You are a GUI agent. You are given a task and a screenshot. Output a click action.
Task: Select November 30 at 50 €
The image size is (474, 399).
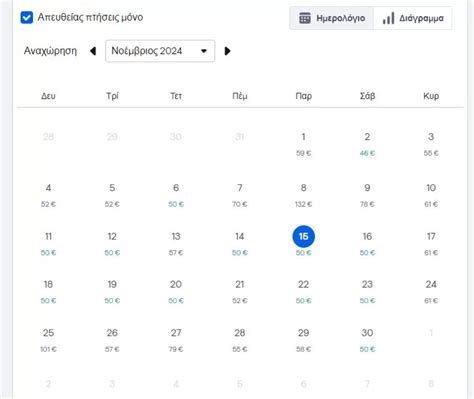click(x=367, y=340)
